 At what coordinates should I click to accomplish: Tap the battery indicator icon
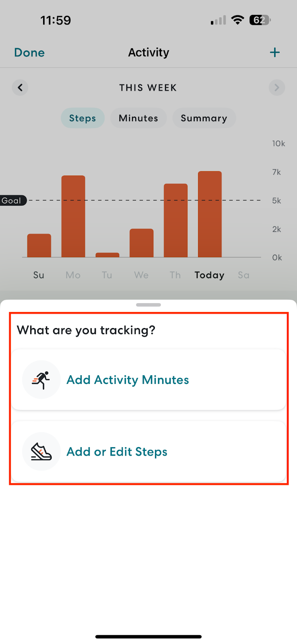point(260,20)
